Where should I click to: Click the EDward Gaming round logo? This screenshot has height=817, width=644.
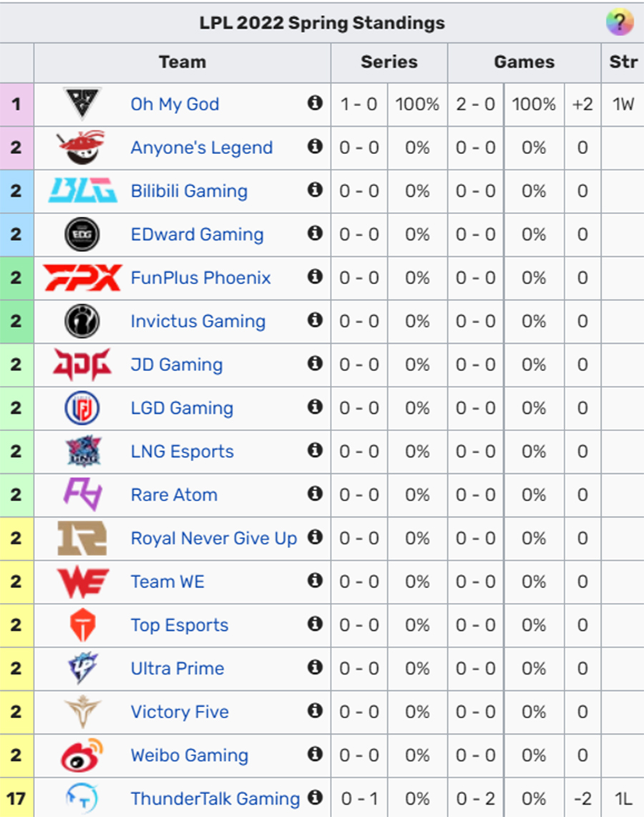pos(82,234)
